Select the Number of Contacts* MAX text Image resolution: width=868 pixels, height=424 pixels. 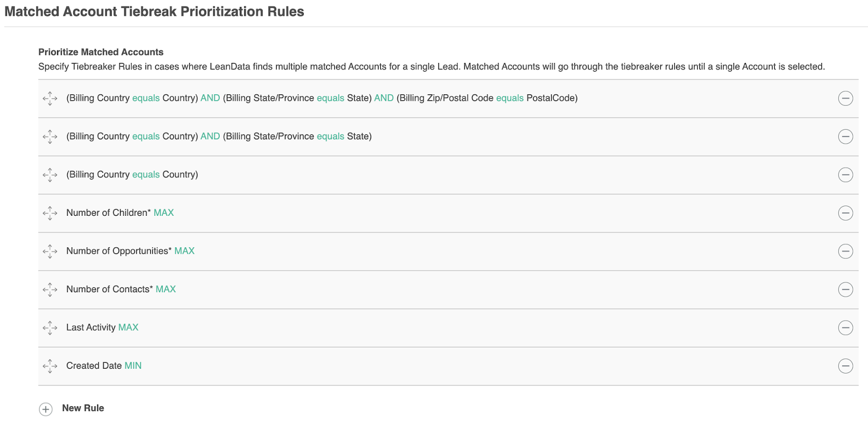tap(121, 289)
